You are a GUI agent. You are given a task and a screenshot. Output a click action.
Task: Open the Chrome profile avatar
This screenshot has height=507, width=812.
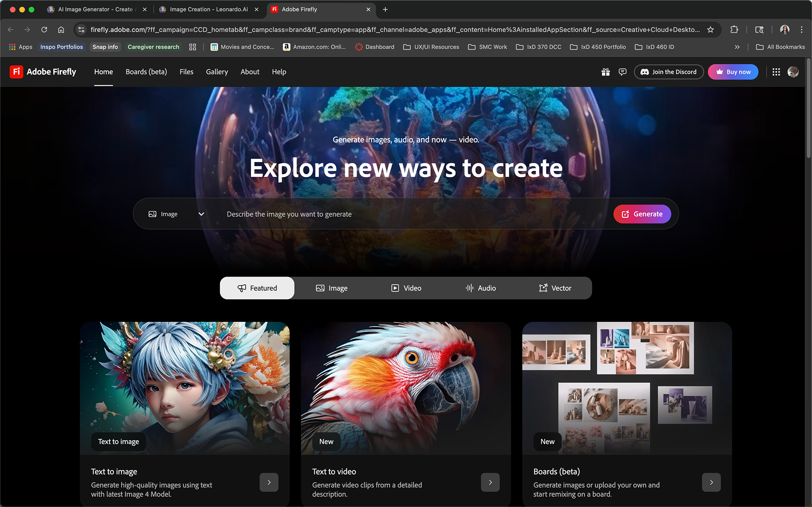(785, 30)
